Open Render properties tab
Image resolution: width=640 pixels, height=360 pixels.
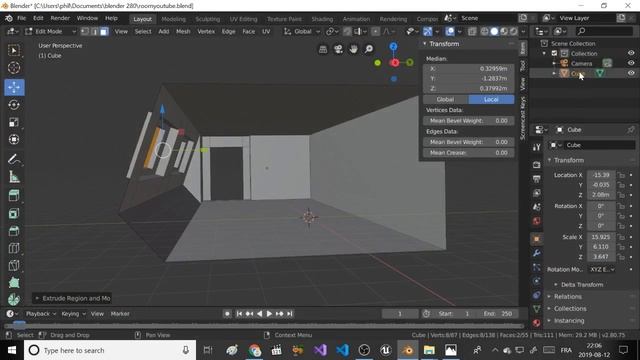[536, 165]
